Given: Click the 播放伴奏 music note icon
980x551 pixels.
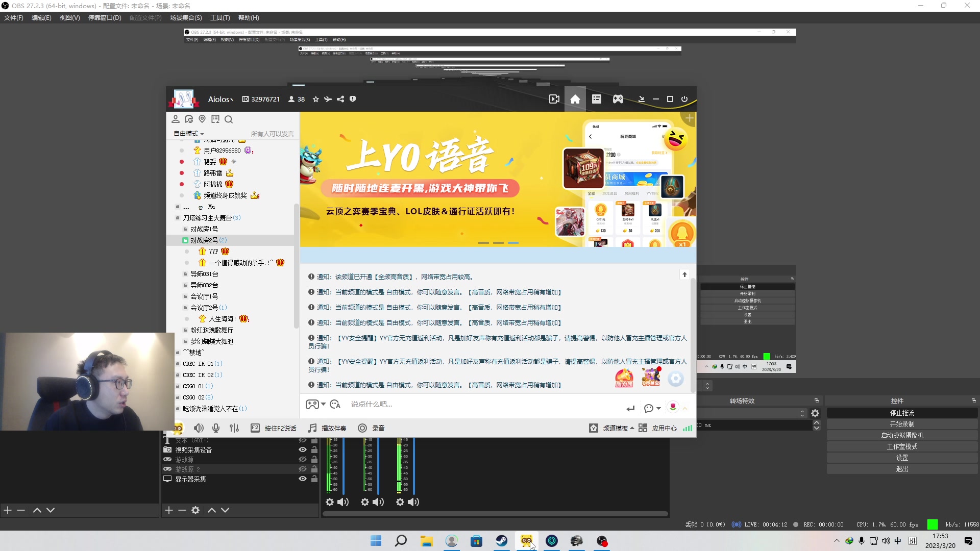Looking at the screenshot, I should [x=312, y=429].
